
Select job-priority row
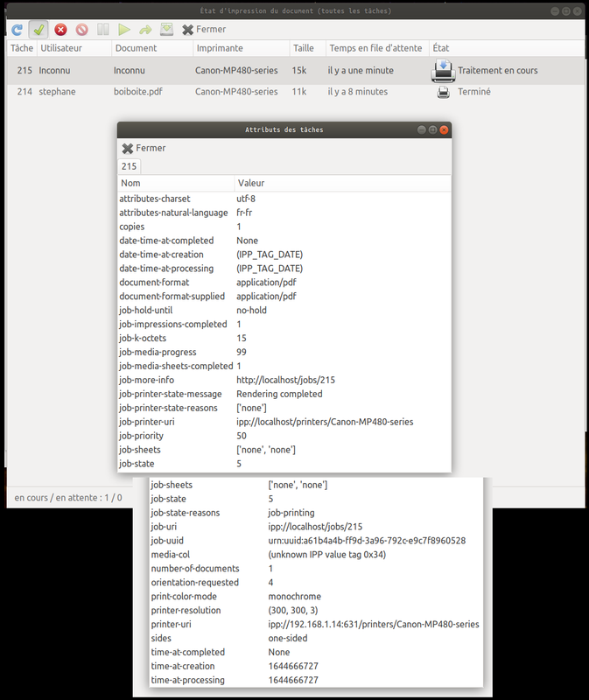pyautogui.click(x=284, y=436)
